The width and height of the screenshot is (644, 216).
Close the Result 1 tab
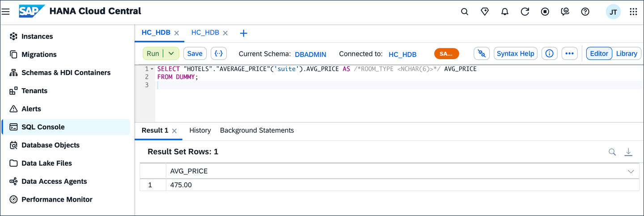click(174, 131)
